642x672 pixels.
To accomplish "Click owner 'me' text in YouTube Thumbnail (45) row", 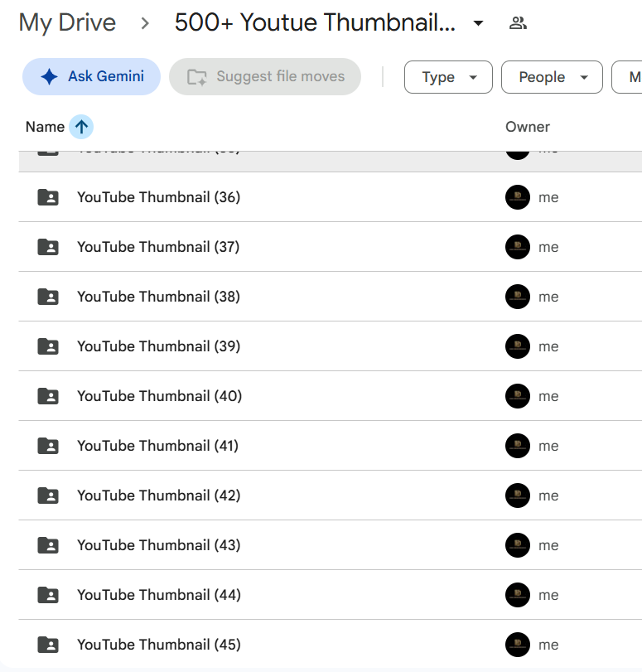I will pos(548,645).
